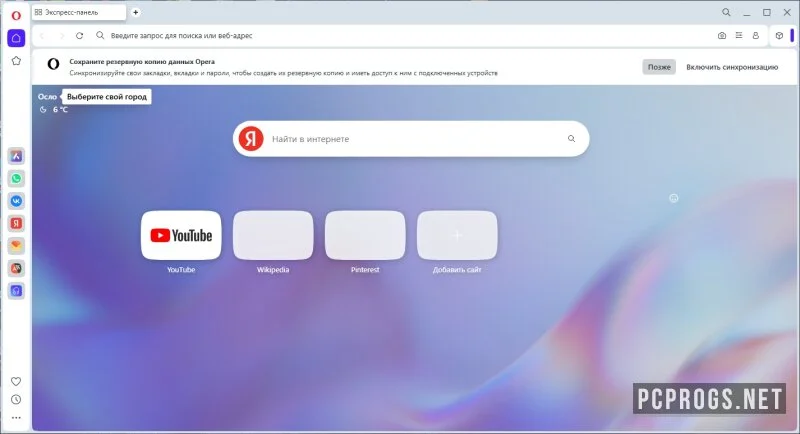Open the Pinterest speed dial tile

[365, 235]
